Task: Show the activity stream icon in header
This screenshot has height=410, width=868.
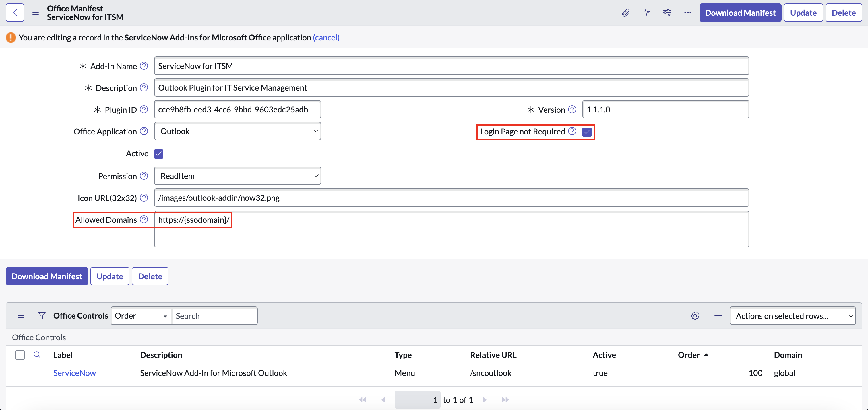Action: tap(646, 13)
